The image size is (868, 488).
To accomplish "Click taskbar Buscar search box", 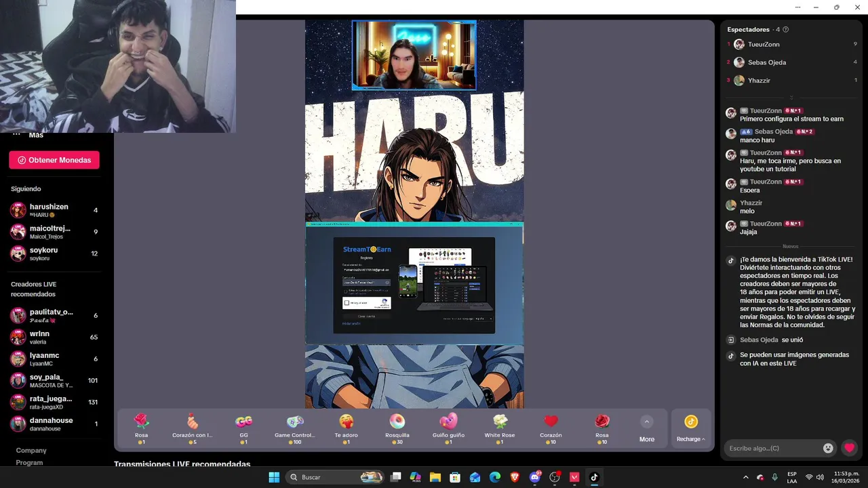I will (x=335, y=477).
